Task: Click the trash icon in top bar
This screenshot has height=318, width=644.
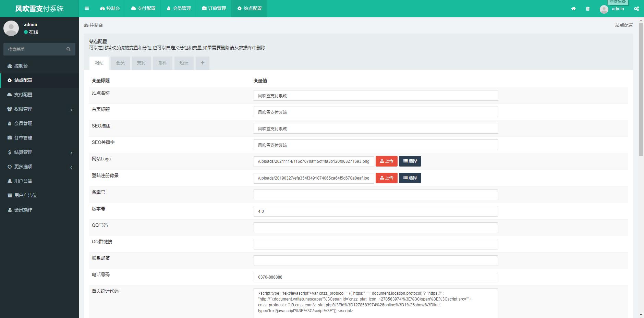Action: pos(588,9)
